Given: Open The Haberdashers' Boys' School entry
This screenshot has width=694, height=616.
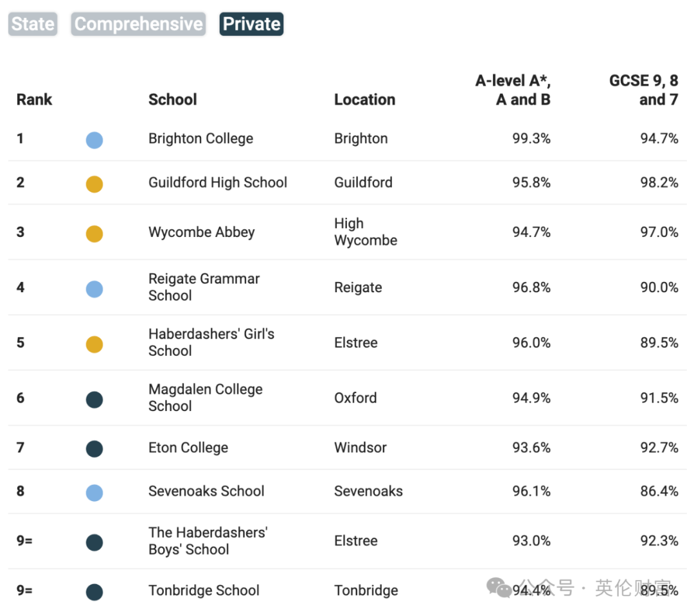Looking at the screenshot, I should [208, 541].
